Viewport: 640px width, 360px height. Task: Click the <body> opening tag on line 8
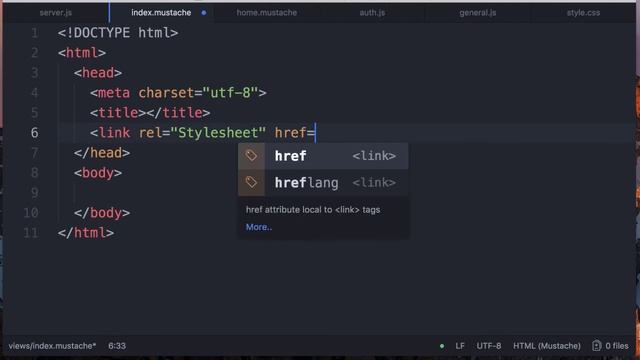[x=98, y=173]
